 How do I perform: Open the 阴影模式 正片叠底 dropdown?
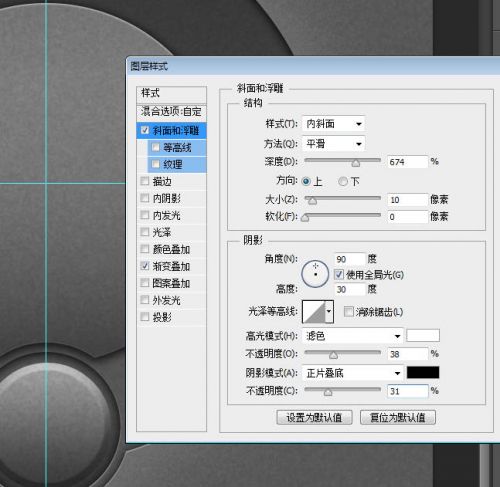(353, 373)
